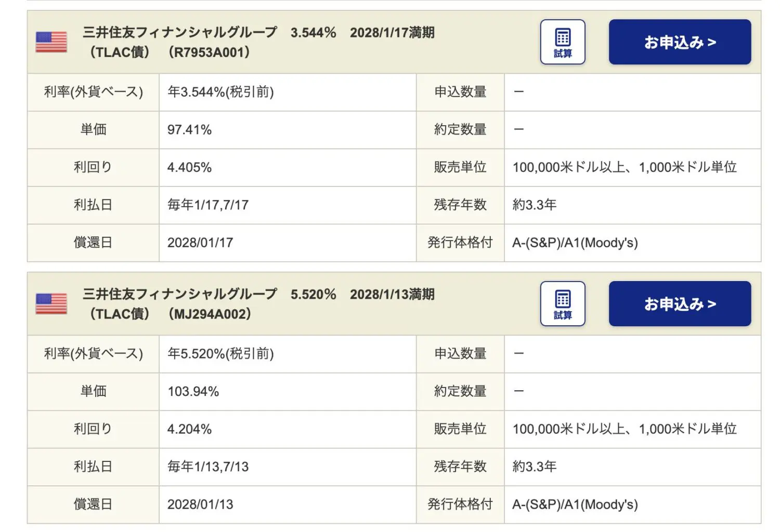
Task: Select the 5.520% 2028/1/13満期 bond title
Action: (258, 295)
